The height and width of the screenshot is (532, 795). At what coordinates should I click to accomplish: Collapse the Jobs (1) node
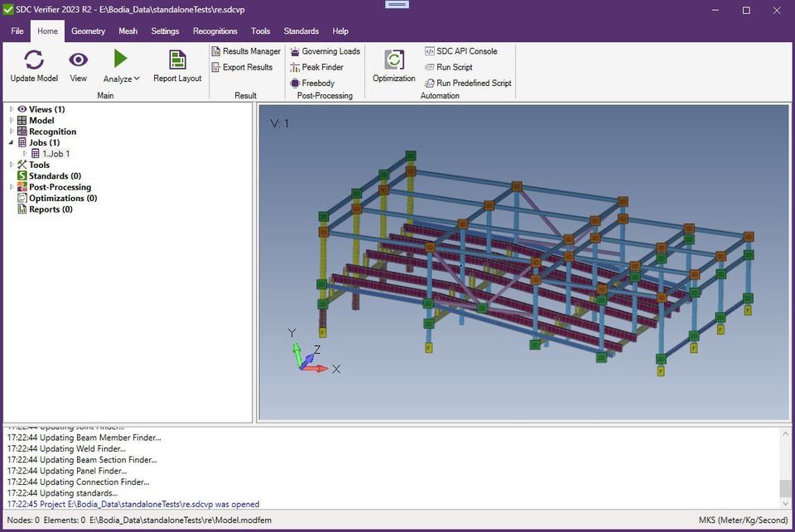click(x=12, y=143)
